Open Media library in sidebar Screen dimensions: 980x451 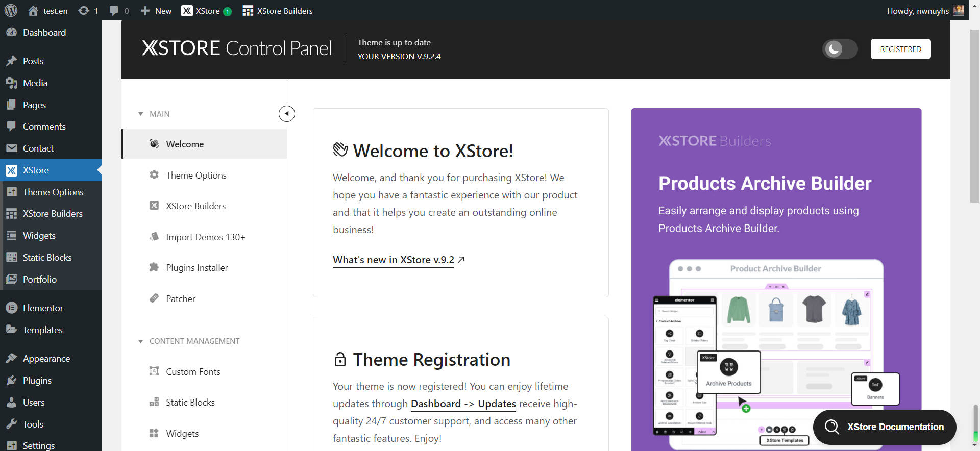(x=51, y=83)
